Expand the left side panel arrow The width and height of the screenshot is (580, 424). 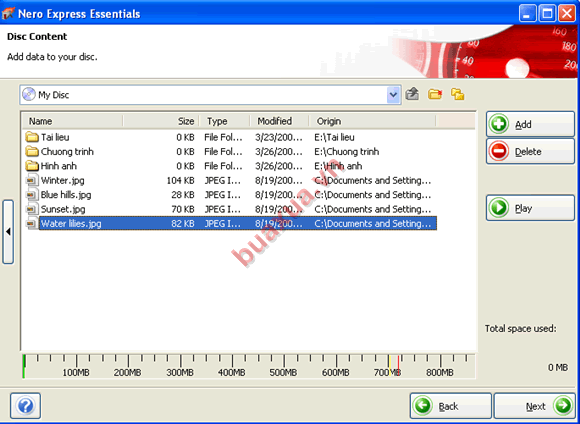coord(8,232)
